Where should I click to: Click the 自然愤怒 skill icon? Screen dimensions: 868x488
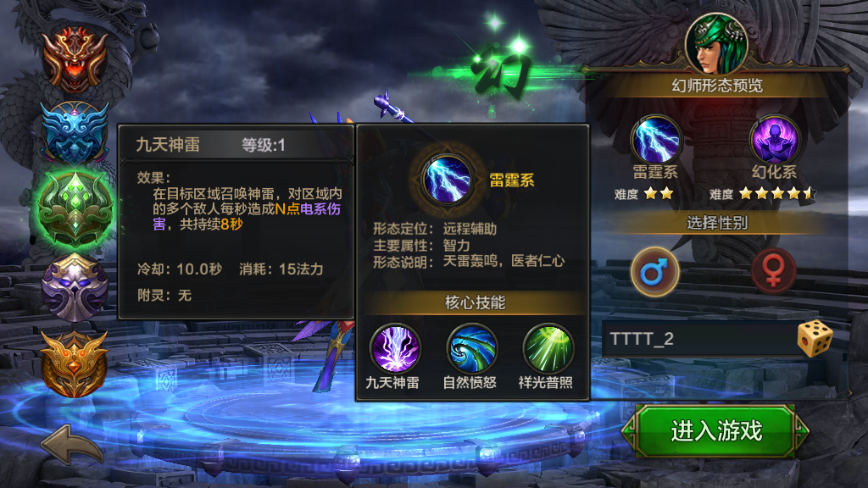point(471,348)
